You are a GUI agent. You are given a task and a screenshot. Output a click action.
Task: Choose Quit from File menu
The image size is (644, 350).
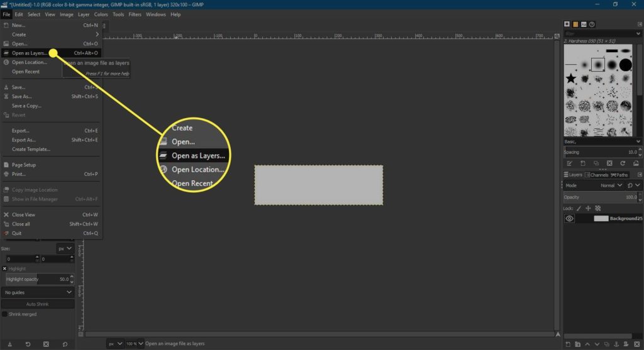click(51, 234)
